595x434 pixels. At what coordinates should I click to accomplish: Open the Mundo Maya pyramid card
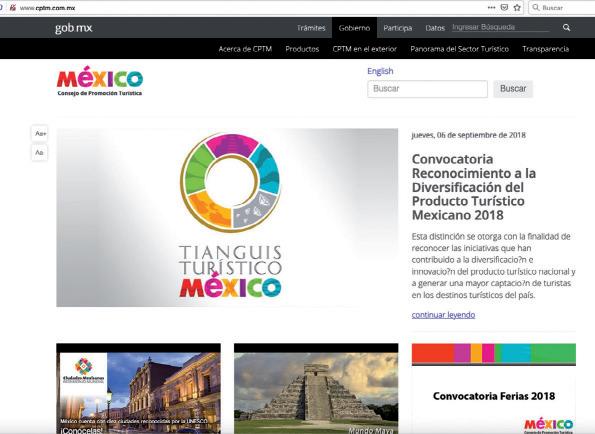(316, 389)
